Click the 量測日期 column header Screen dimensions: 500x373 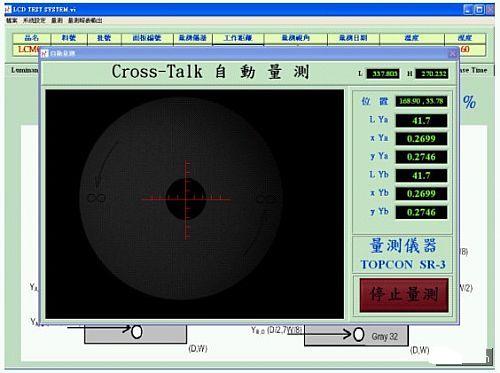pyautogui.click(x=353, y=38)
